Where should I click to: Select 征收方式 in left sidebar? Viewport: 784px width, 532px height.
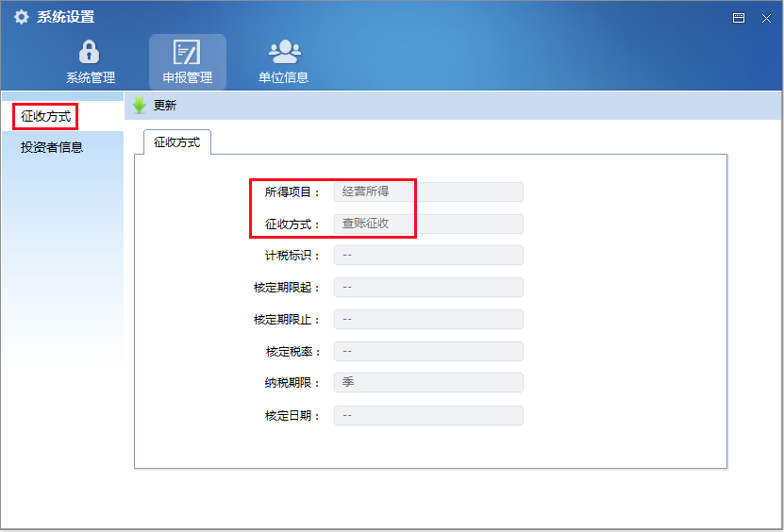click(45, 117)
